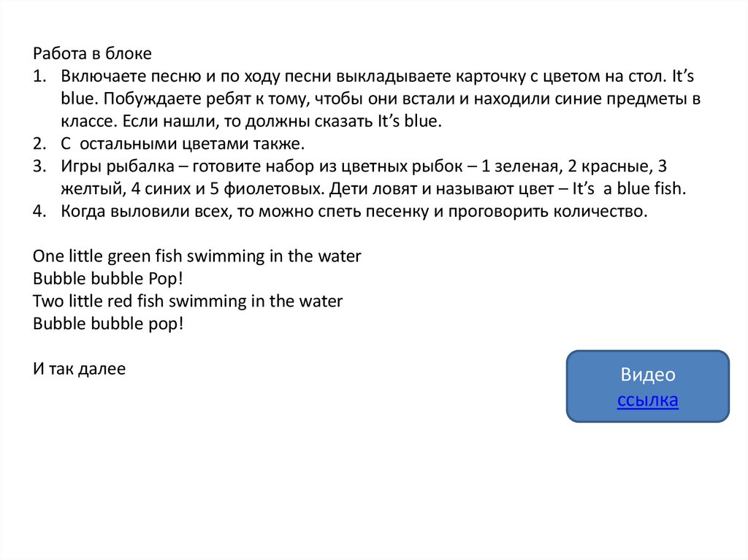Select the list number "2."
Image resolution: width=748 pixels, height=560 pixels.
pyautogui.click(x=40, y=143)
